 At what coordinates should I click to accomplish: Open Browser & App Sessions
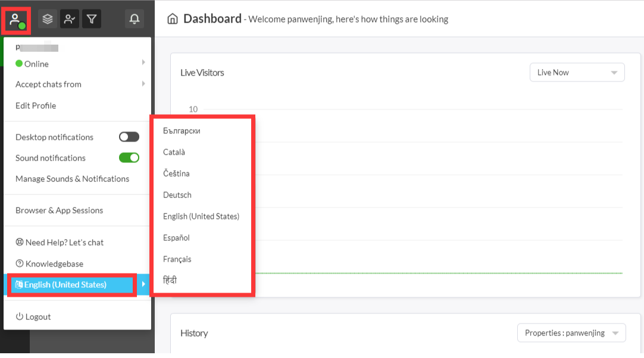pyautogui.click(x=59, y=211)
